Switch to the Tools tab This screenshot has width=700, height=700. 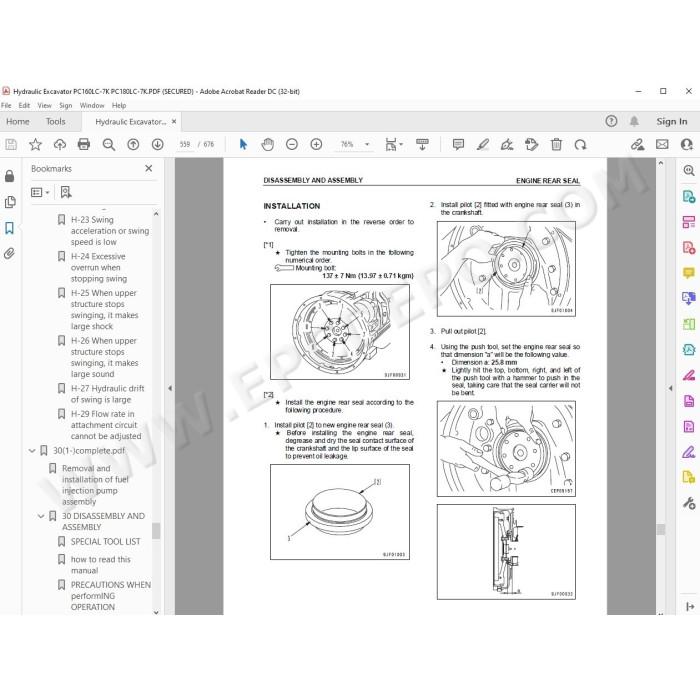click(x=55, y=121)
